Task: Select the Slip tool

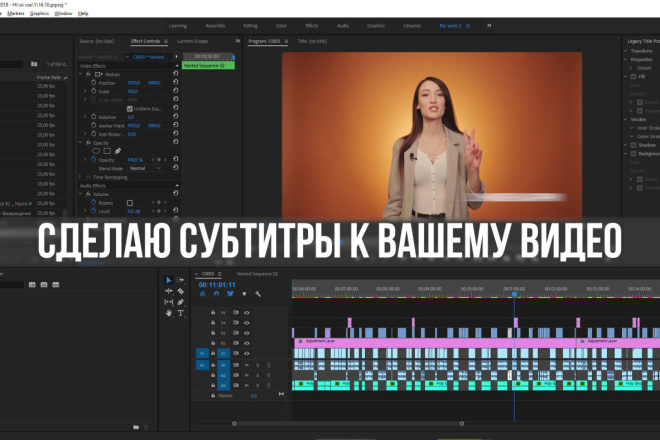Action: point(169,302)
